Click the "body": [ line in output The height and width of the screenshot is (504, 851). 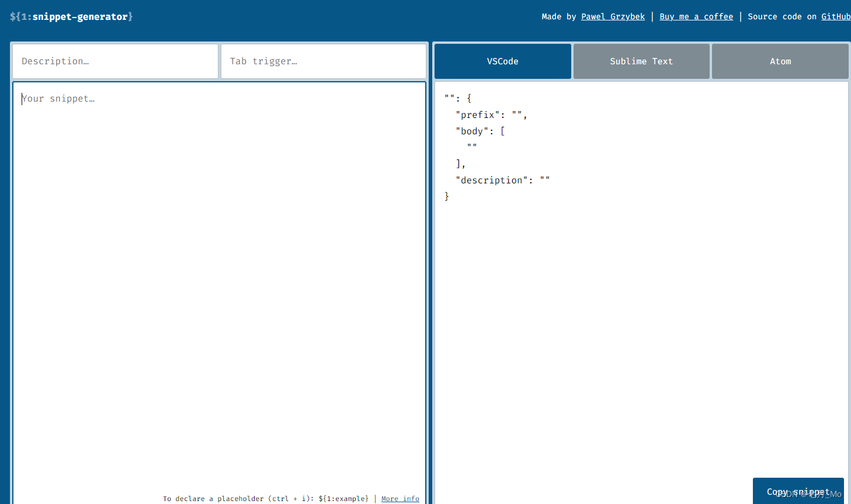click(x=480, y=131)
